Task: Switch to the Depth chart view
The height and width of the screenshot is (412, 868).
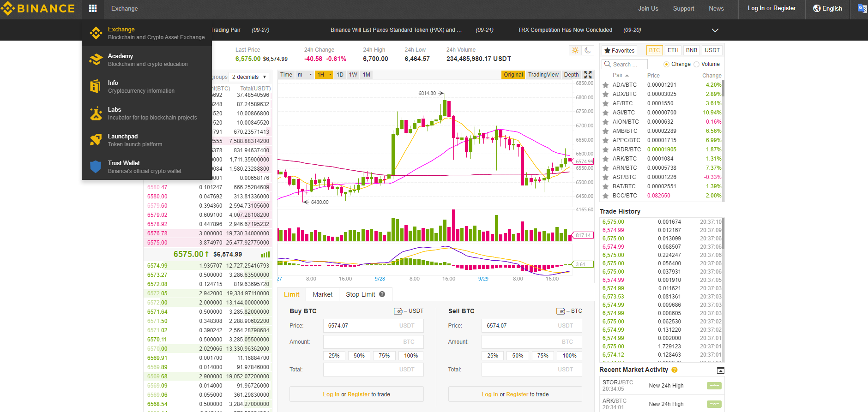Action: pos(571,75)
